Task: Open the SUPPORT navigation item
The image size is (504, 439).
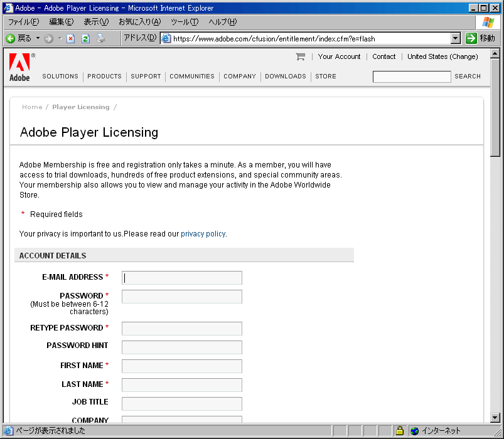Action: tap(146, 76)
